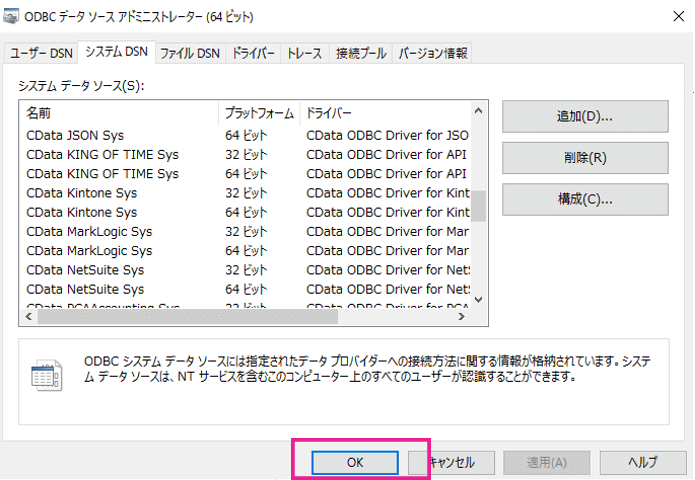Select the 32-bit CData NetSuite Sys entry
The width and height of the screenshot is (695, 480).
coord(245,270)
